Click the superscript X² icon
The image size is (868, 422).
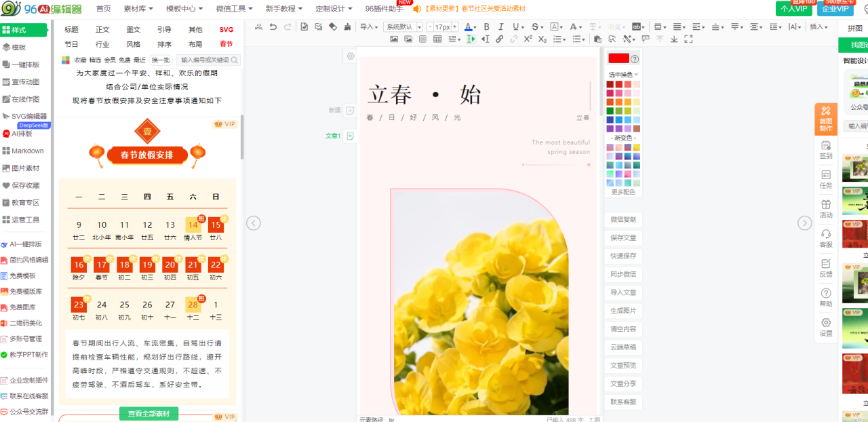(x=528, y=39)
